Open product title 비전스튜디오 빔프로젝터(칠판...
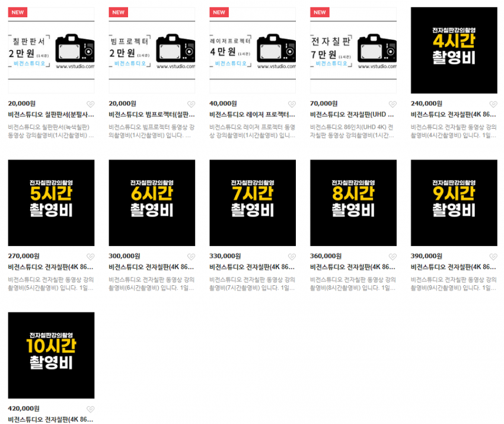504x424 pixels. coord(152,114)
